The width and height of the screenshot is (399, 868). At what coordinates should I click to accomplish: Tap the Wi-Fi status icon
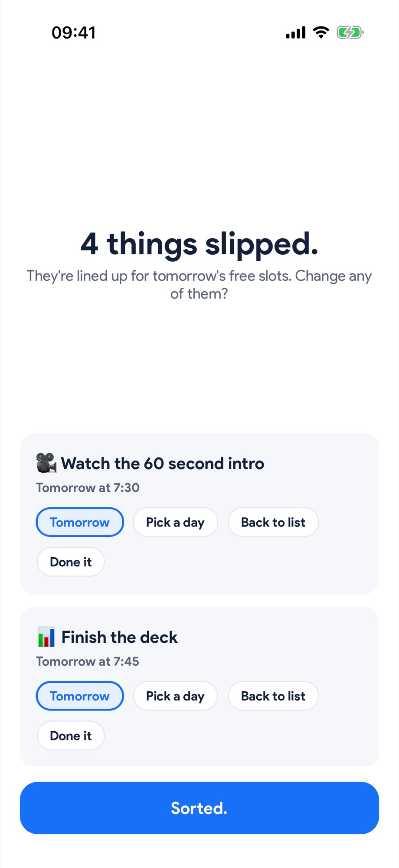321,33
